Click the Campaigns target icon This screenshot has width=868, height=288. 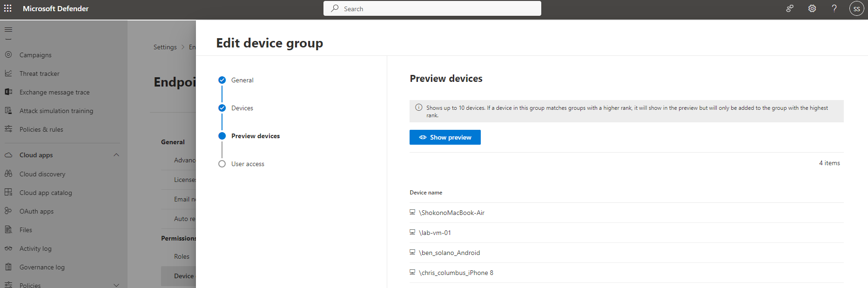point(8,54)
